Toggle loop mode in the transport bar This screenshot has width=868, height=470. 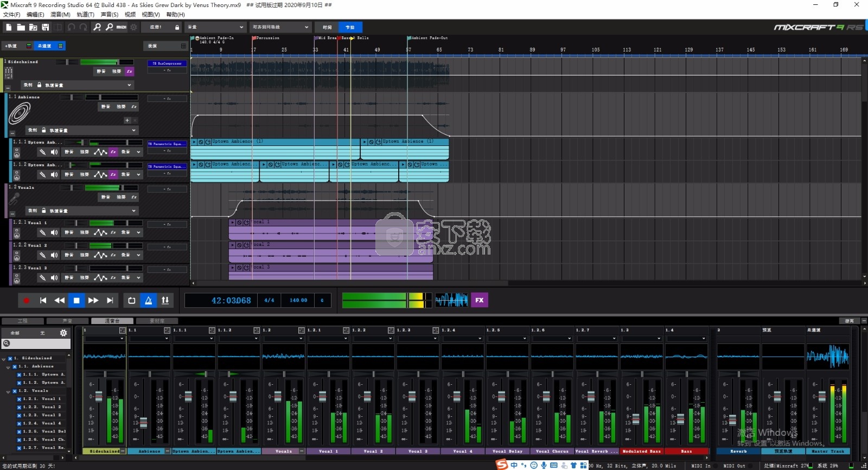(132, 300)
